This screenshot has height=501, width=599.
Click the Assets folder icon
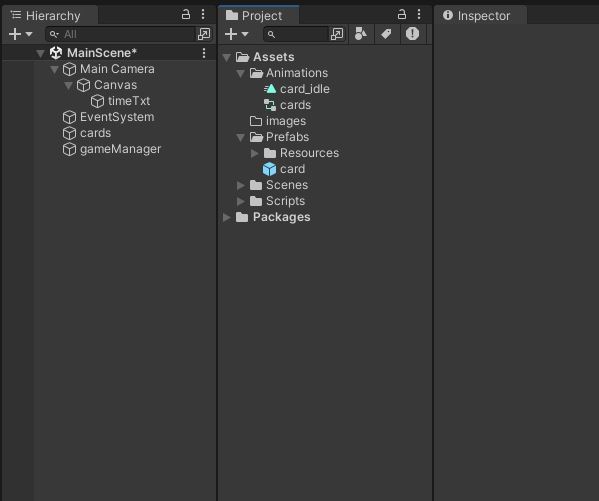242,57
